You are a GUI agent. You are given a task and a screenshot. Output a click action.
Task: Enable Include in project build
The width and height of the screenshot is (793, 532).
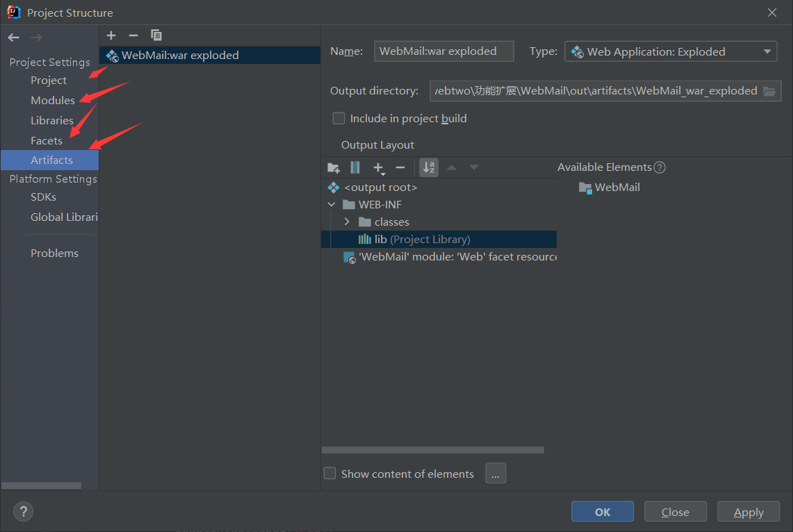(339, 118)
